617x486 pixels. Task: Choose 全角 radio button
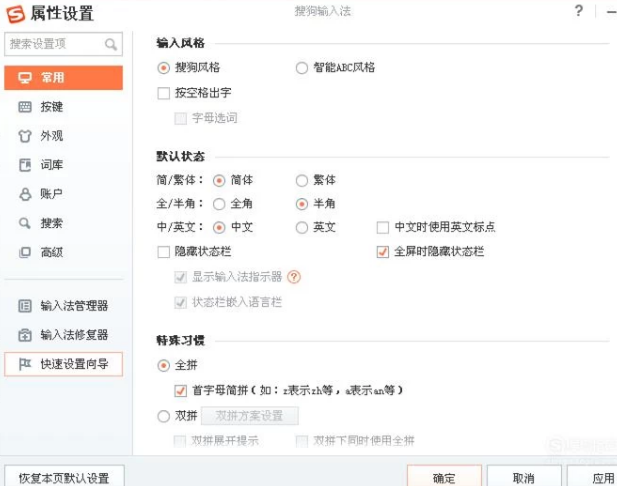(x=219, y=204)
